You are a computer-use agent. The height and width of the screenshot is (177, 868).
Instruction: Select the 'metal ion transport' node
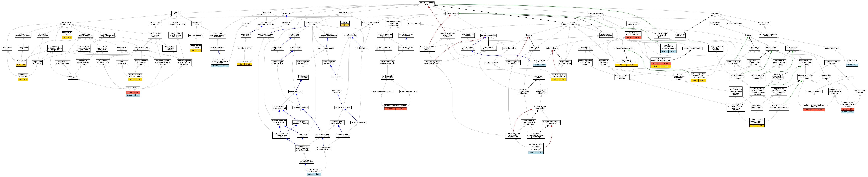[x=846, y=77]
